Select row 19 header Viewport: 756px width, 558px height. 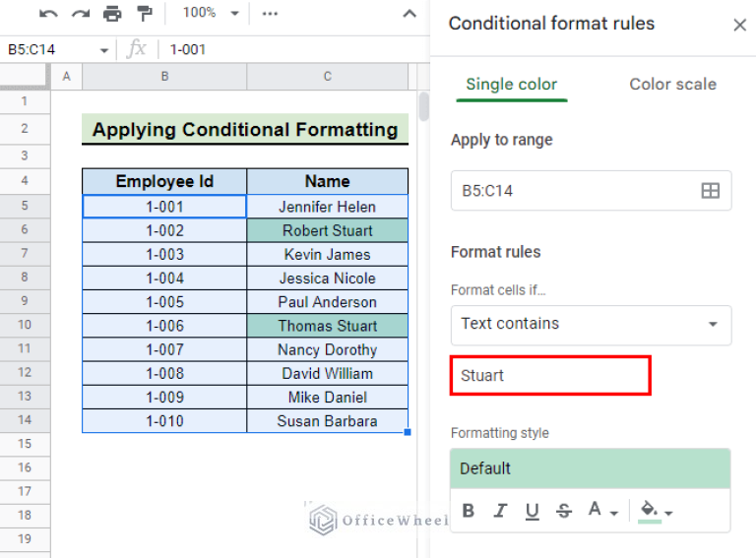(x=25, y=538)
